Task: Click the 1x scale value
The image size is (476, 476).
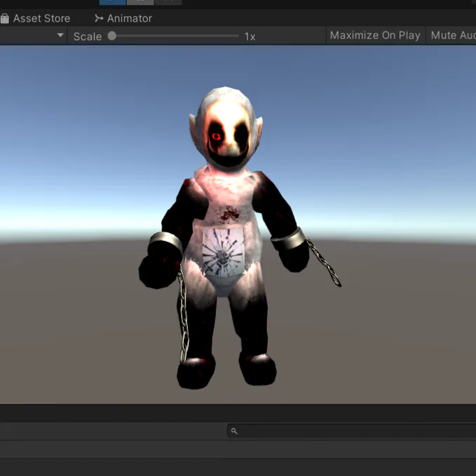Action: 250,36
